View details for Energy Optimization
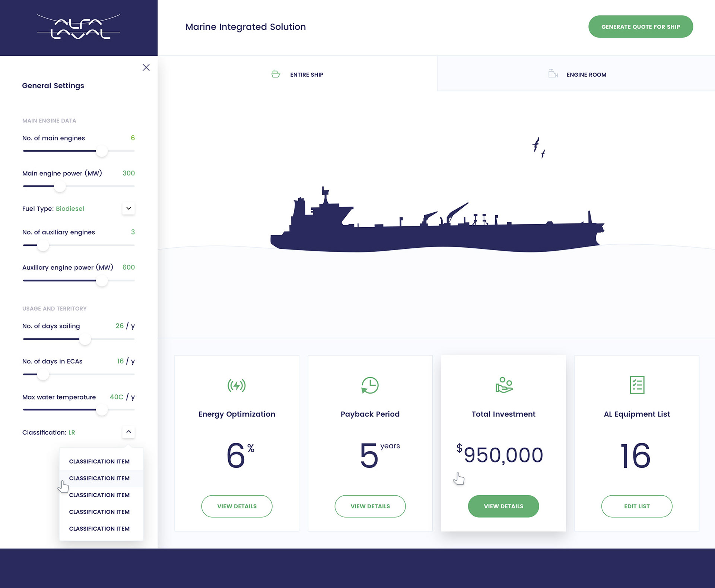This screenshot has height=588, width=715. (x=237, y=506)
